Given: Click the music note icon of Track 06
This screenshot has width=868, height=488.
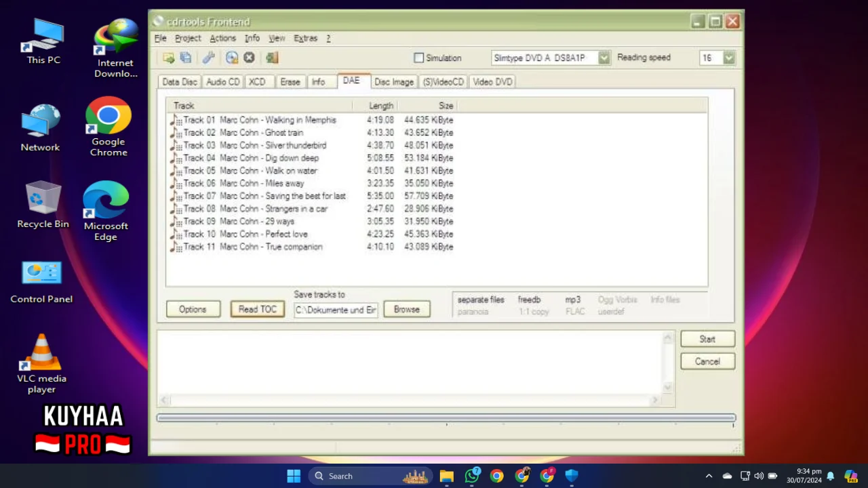Looking at the screenshot, I should (x=176, y=184).
